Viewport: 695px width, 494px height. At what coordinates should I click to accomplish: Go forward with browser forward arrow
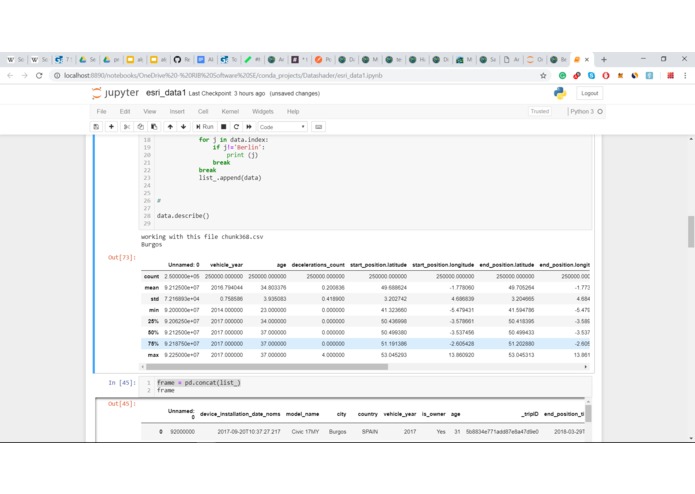click(25, 76)
